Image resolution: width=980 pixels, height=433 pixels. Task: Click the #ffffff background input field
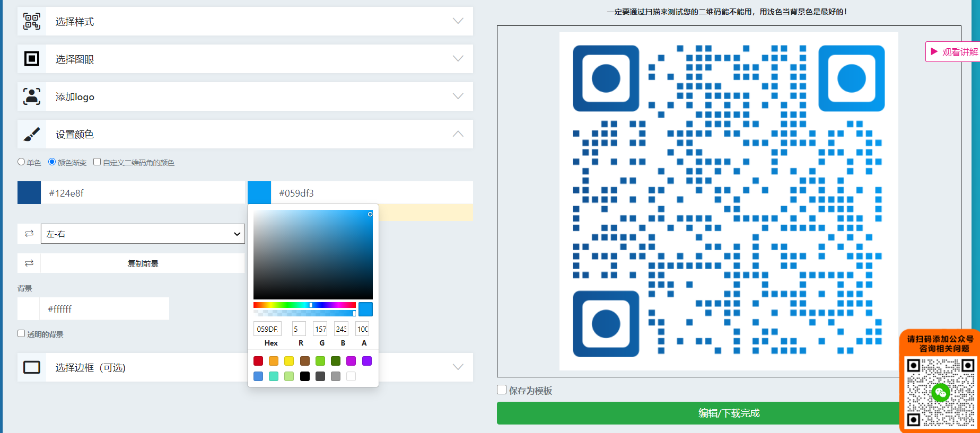pos(104,308)
